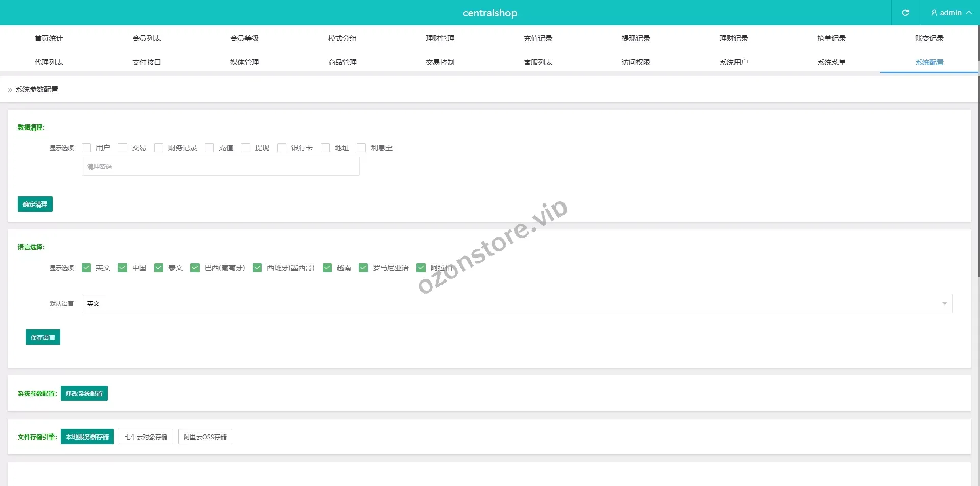Click the 确定清理 button
This screenshot has height=486, width=980.
point(35,204)
